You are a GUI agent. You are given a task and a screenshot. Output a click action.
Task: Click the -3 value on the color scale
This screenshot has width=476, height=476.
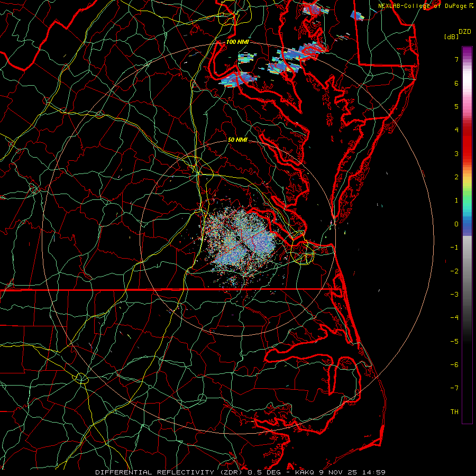[454, 295]
